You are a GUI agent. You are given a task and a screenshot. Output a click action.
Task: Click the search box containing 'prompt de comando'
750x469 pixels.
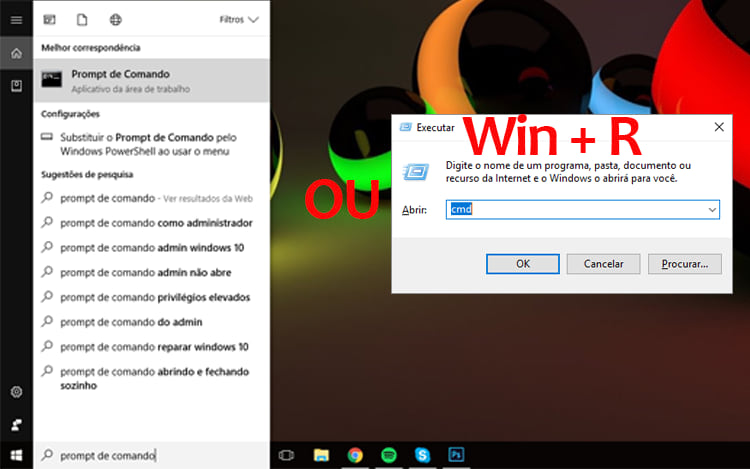[x=152, y=455]
